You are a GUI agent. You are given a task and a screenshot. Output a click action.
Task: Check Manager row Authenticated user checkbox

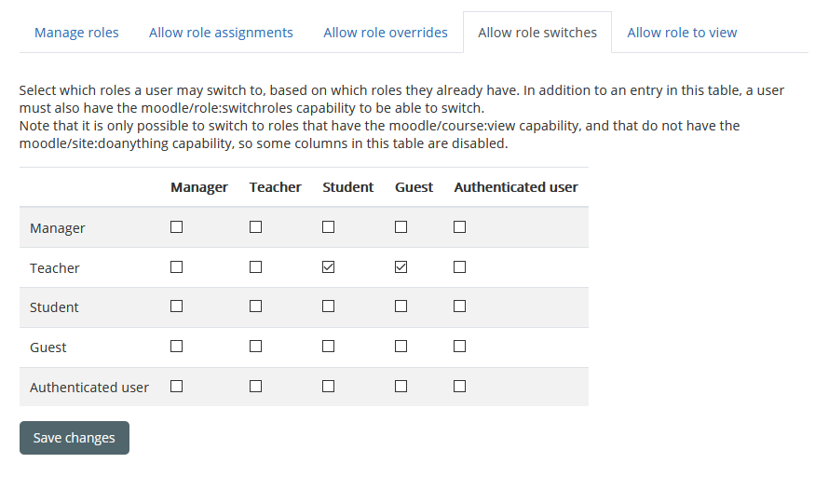click(459, 227)
